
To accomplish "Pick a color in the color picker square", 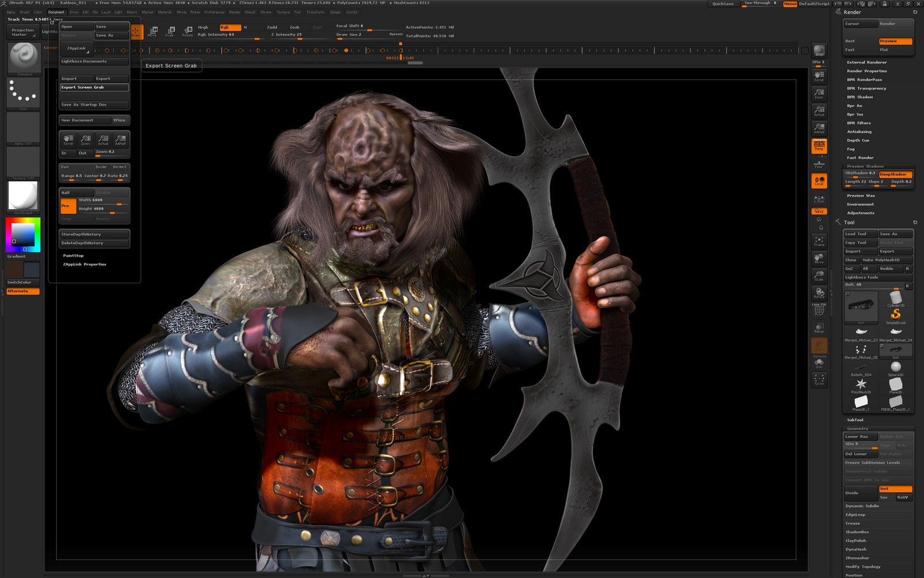I will pos(23,235).
